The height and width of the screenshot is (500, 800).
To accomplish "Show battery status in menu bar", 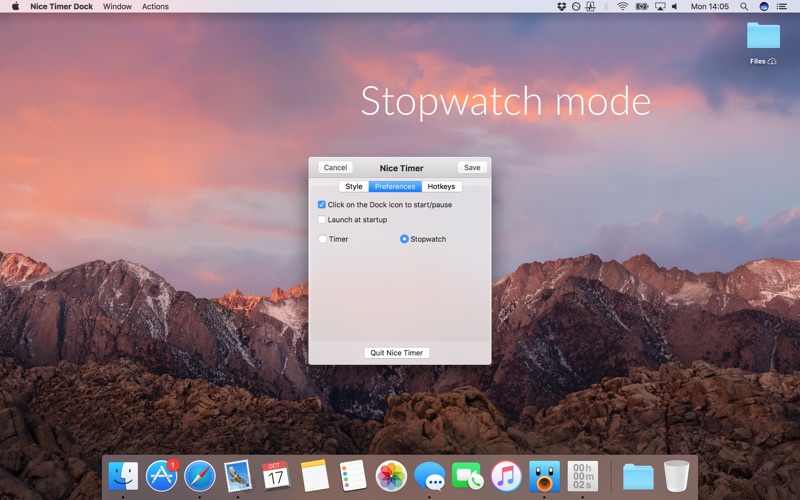I will point(641,7).
